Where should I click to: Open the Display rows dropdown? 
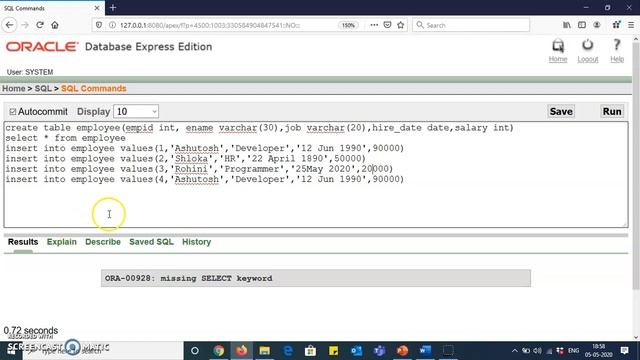(x=136, y=111)
